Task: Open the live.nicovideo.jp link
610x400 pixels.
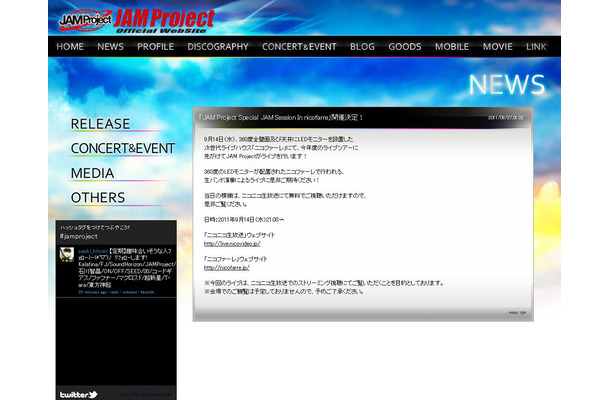Action: [232, 244]
